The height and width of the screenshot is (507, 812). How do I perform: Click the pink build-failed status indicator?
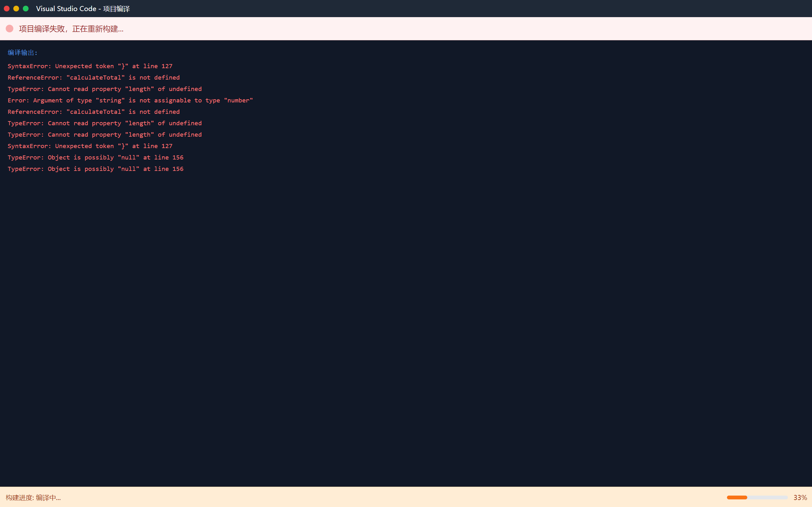click(10, 29)
